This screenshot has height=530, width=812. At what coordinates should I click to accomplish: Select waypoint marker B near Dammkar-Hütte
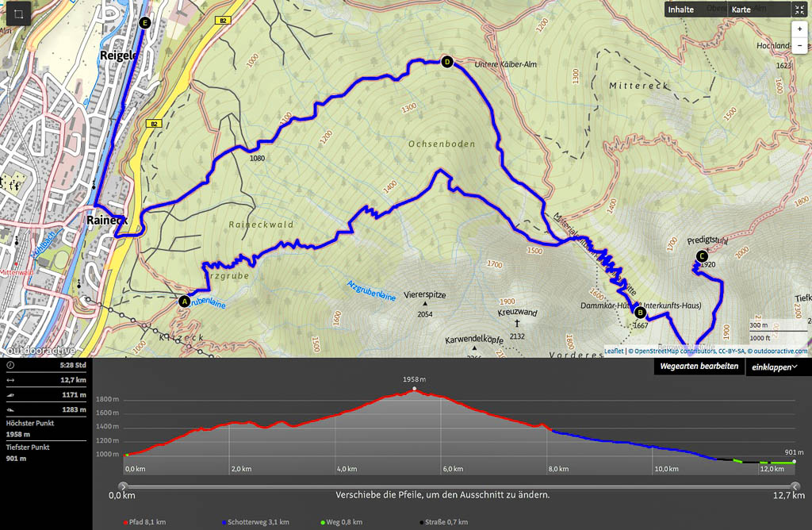click(640, 312)
